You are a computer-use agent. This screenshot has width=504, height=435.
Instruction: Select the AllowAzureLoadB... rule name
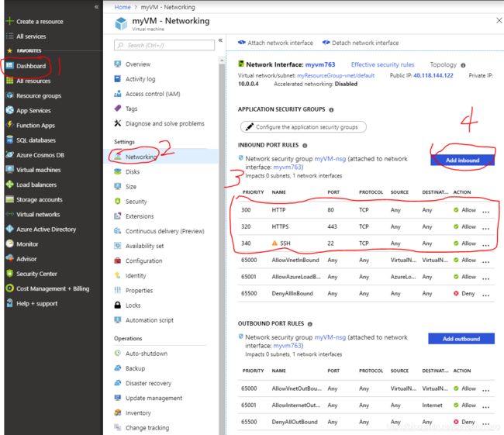(x=296, y=277)
